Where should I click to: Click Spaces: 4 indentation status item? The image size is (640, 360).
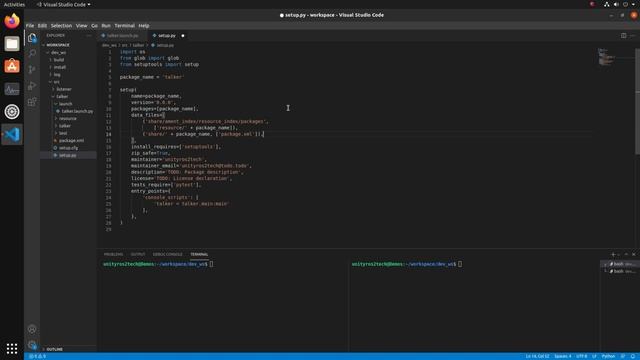[562, 356]
